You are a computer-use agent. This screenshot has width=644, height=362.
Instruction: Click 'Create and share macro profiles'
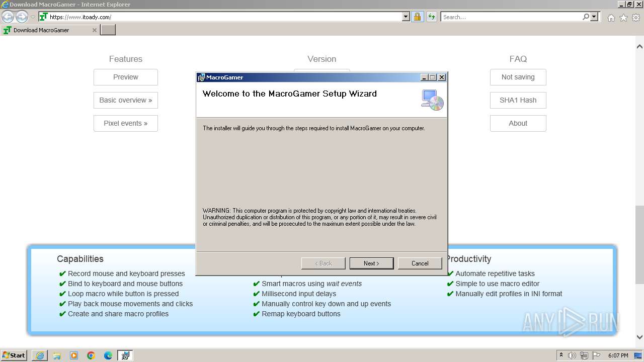tap(118, 314)
